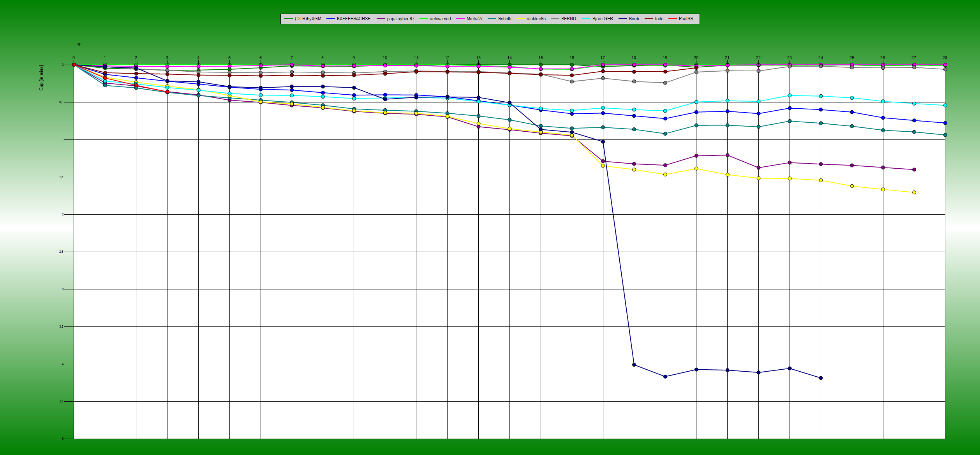Click the schwamerl green legend line swatch
The height and width of the screenshot is (455, 980).
[x=424, y=19]
